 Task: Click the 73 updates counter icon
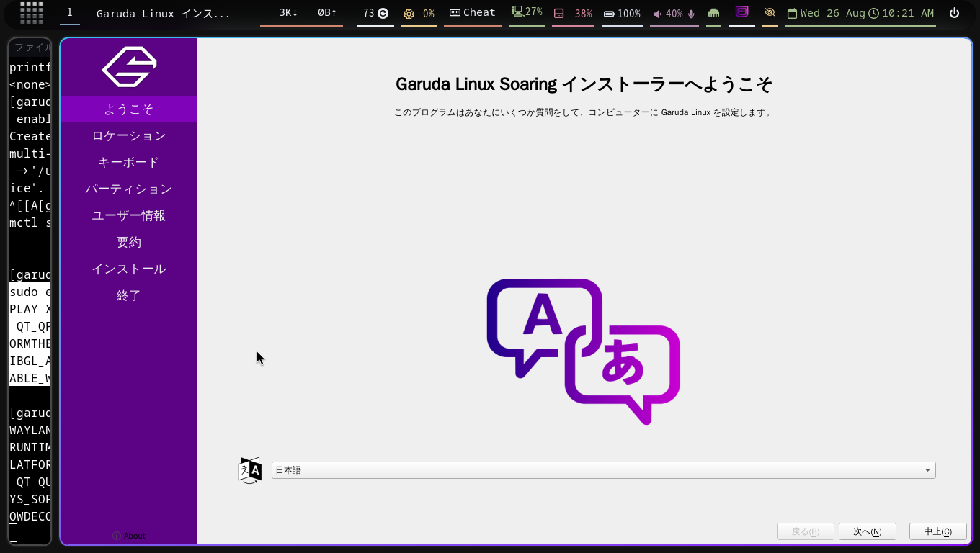[375, 13]
